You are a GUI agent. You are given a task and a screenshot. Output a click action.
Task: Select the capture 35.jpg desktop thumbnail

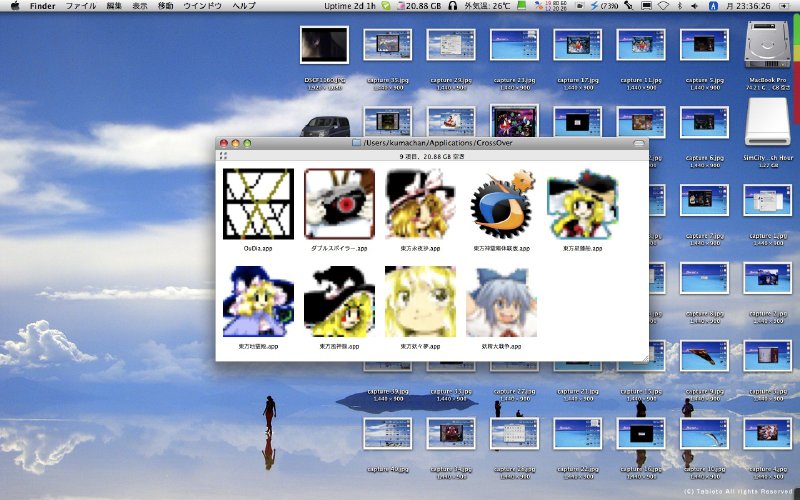tap(388, 45)
